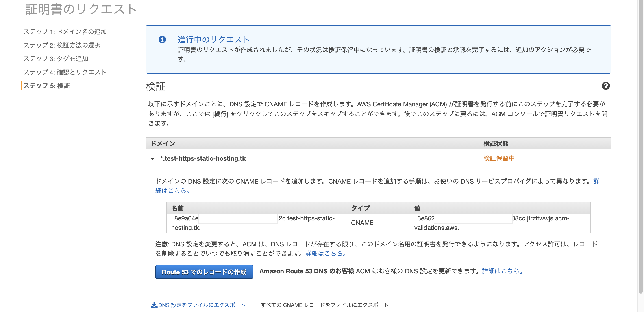Click the info icon in blue banner
Image resolution: width=644 pixels, height=312 pixels.
(x=162, y=40)
